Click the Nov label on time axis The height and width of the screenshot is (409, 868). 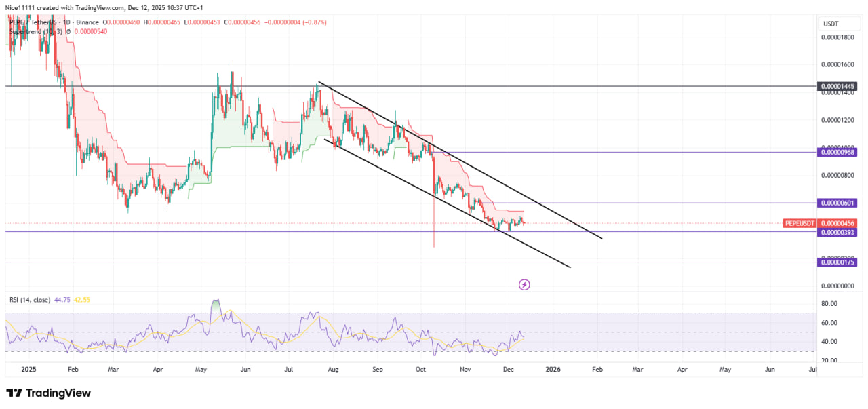(x=465, y=370)
